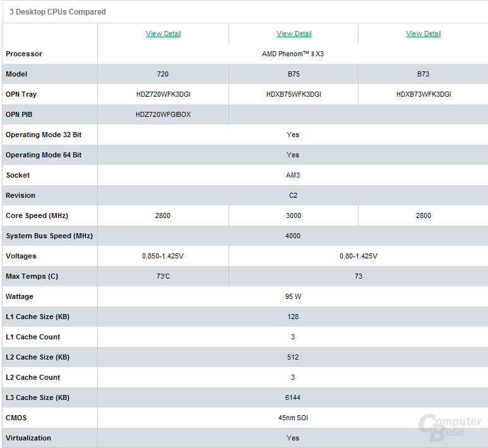Click the 95 W wattage value
This screenshot has height=448, width=488.
[293, 296]
